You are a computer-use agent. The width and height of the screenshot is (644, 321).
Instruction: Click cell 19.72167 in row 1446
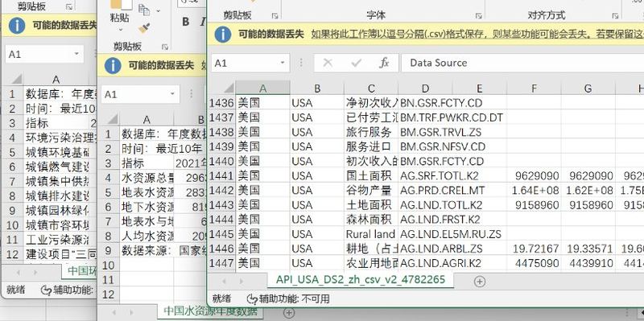(x=534, y=249)
